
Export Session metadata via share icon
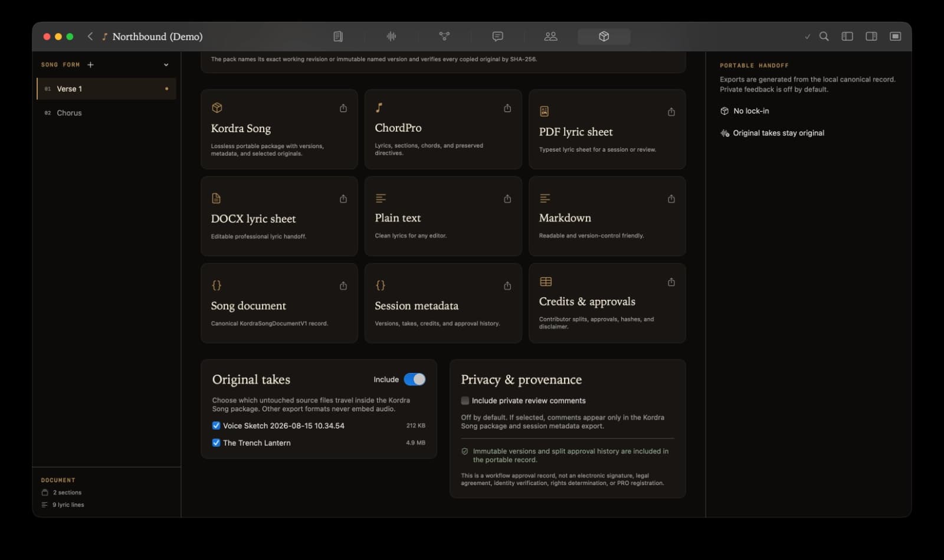click(x=507, y=286)
